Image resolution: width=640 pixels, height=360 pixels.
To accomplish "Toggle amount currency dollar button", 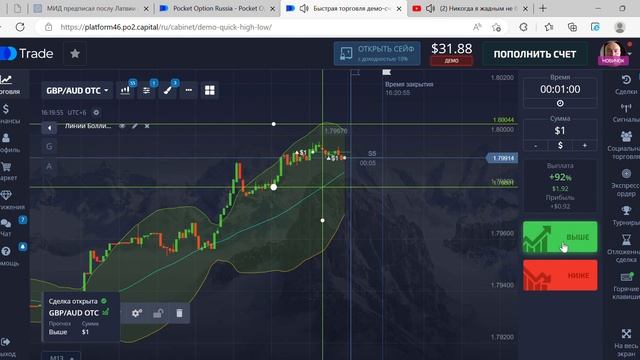I will (x=560, y=145).
